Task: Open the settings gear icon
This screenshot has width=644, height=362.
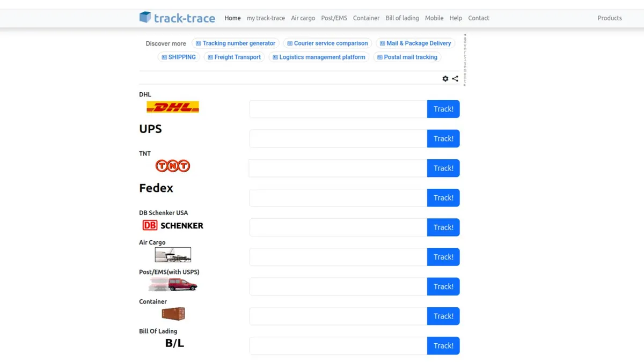Action: 445,78
